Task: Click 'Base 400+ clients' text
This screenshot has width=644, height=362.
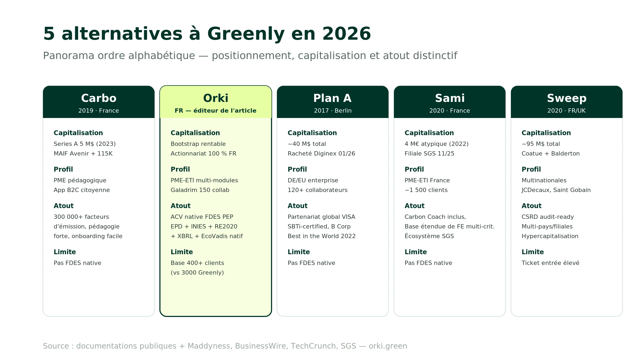Action: pos(197,263)
